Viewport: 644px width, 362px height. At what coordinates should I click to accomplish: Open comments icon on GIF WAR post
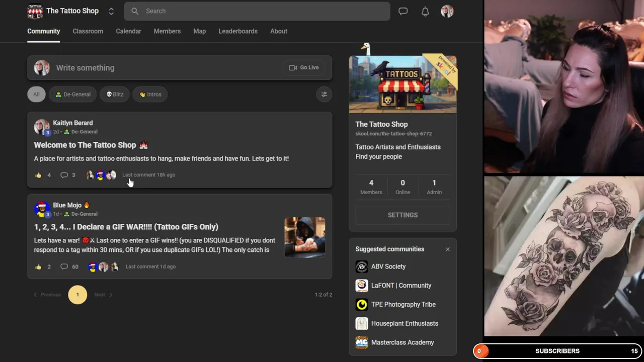coord(64,267)
